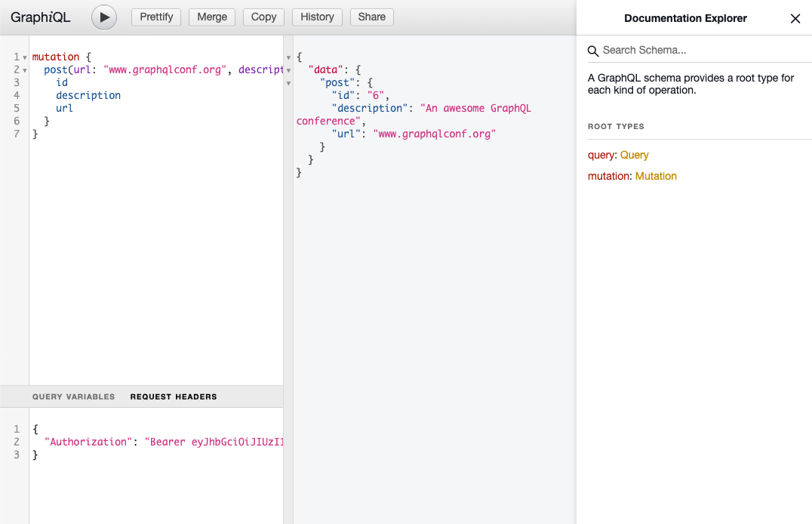Copy the query using Copy button
Screen dimensions: 812x524
point(263,17)
